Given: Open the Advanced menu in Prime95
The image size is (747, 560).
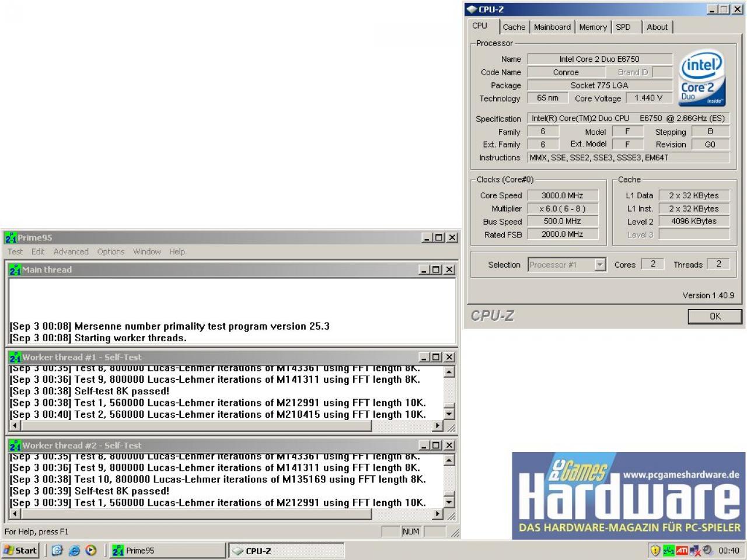Looking at the screenshot, I should 71,252.
